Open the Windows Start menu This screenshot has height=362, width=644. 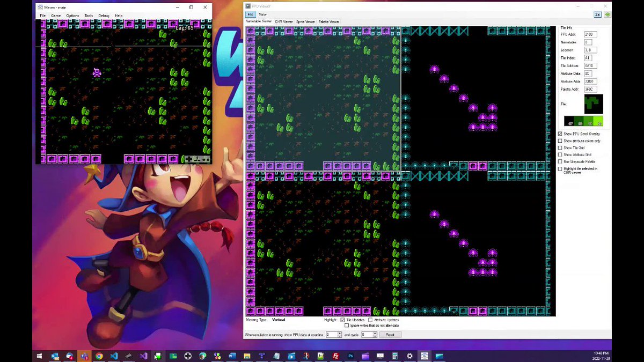click(x=39, y=356)
